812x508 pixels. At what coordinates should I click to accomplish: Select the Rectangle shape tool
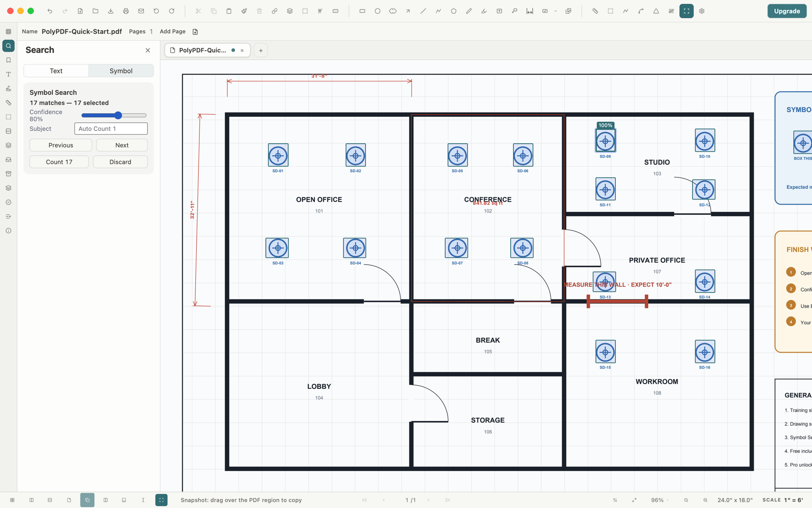coord(362,11)
